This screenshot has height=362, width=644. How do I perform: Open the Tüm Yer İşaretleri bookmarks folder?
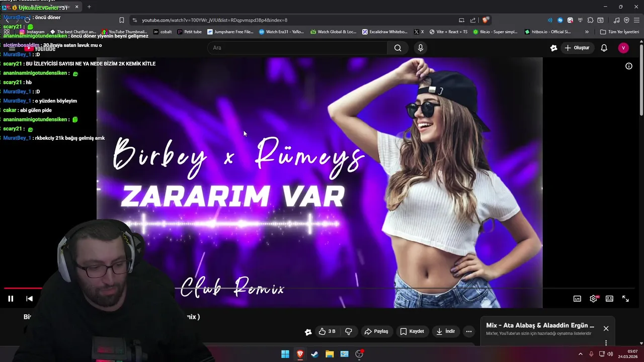pos(619,32)
